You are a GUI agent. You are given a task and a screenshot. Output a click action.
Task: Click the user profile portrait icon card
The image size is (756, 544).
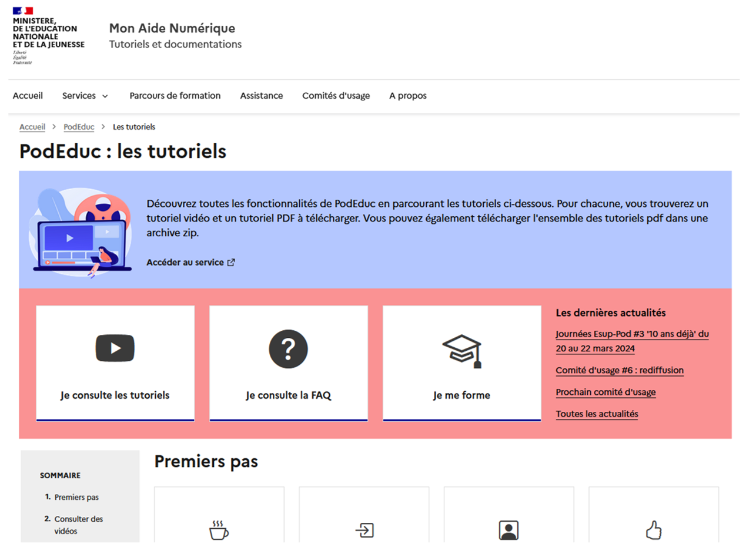click(509, 515)
